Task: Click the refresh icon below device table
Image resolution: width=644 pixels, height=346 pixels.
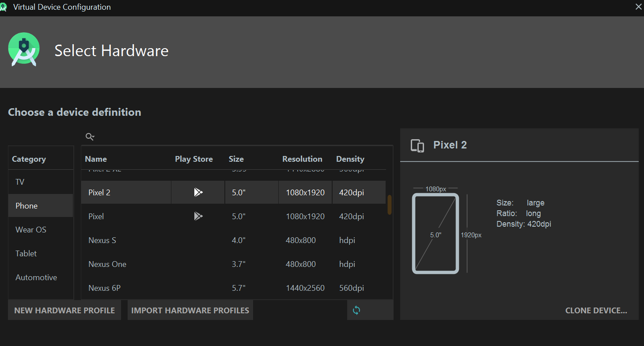Action: point(356,310)
